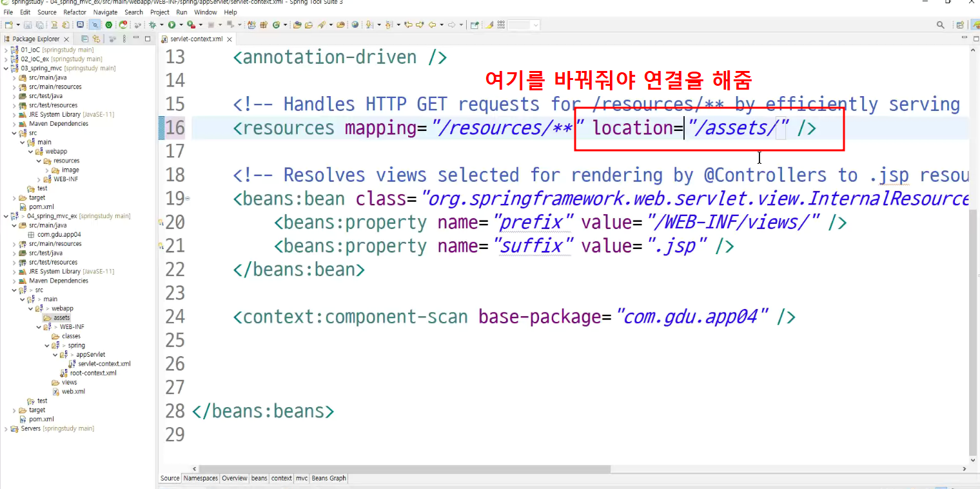Click the Spring perspective leaf icon
Screen dimensions: 980x489
point(975,25)
